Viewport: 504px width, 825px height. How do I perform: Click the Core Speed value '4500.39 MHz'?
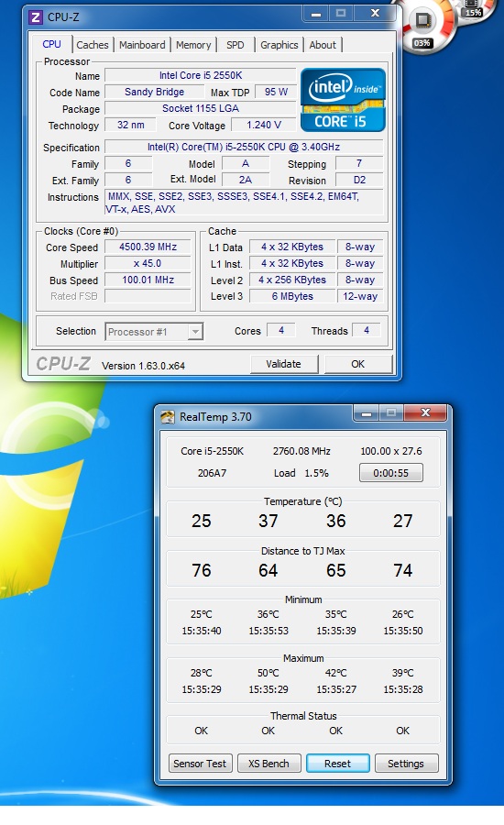pos(148,247)
